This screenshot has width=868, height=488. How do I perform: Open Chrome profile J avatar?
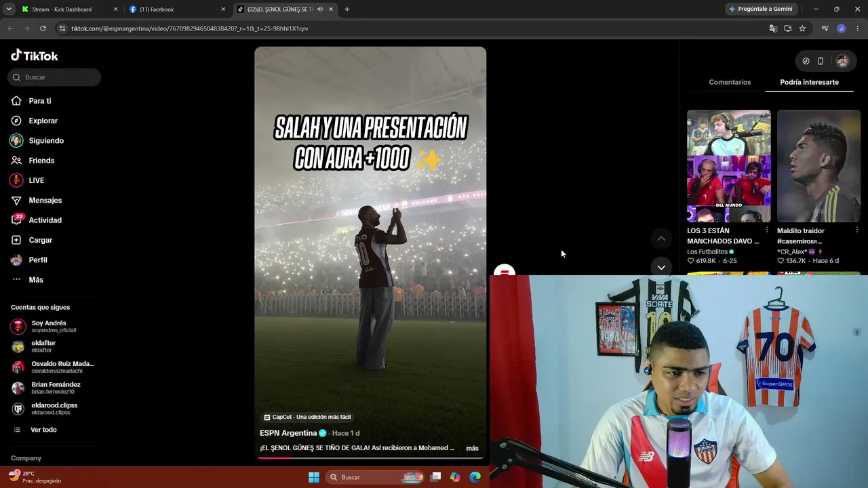pos(842,28)
